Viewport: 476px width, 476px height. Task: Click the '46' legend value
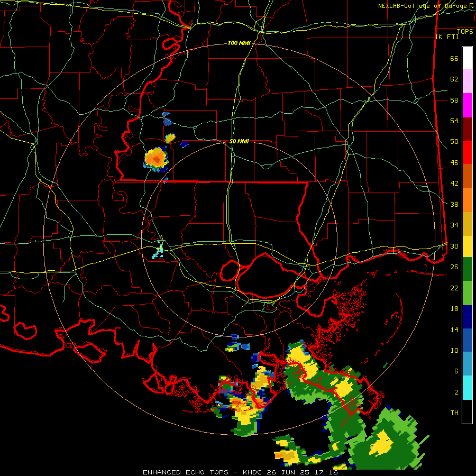(x=454, y=163)
